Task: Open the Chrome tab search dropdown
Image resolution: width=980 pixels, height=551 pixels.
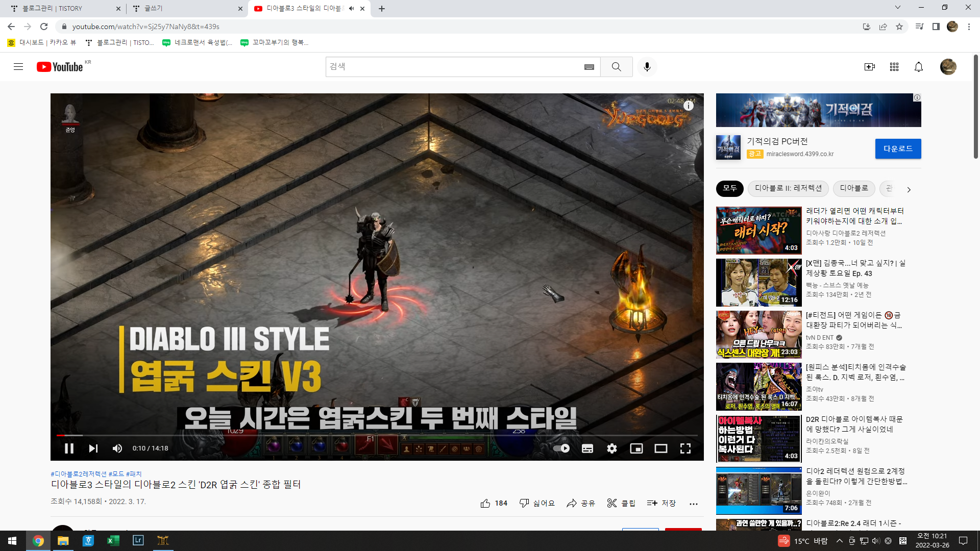Action: (x=897, y=8)
